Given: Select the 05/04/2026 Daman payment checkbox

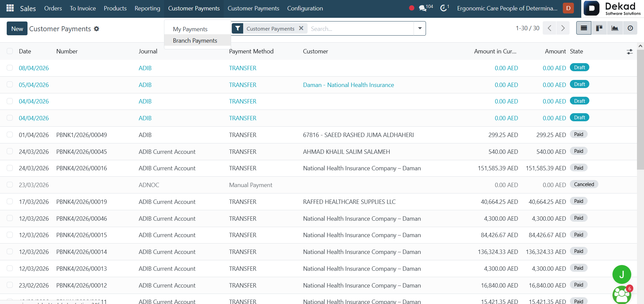Looking at the screenshot, I should (10, 85).
